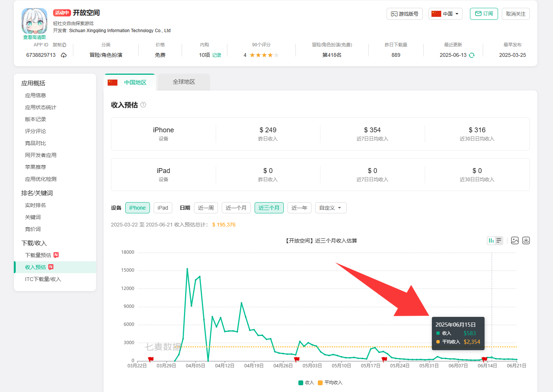Download chart data icon
The width and height of the screenshot is (553, 392).
coord(526,241)
